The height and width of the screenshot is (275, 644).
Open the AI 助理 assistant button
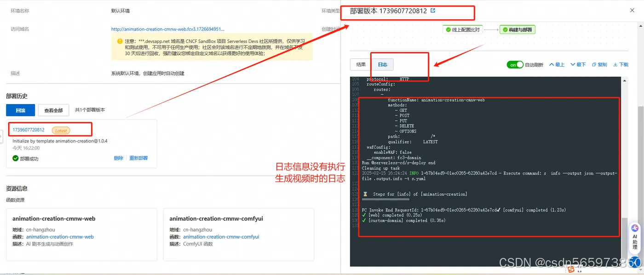[635, 237]
